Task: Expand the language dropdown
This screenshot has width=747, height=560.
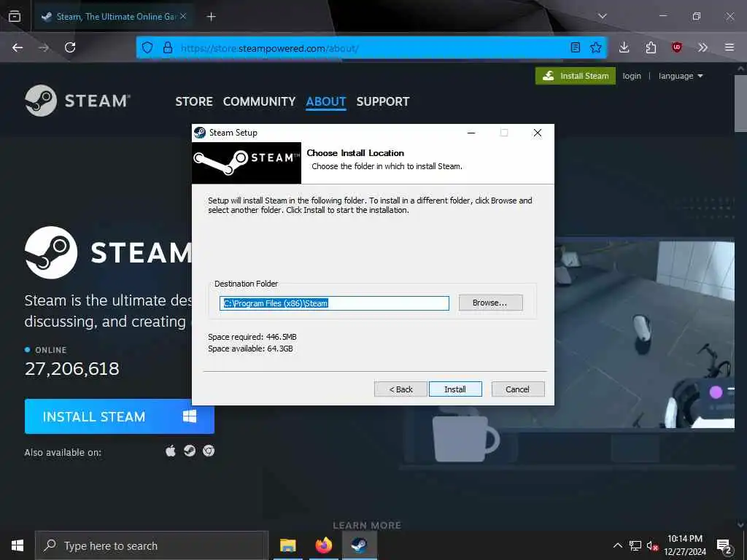Action: point(681,76)
